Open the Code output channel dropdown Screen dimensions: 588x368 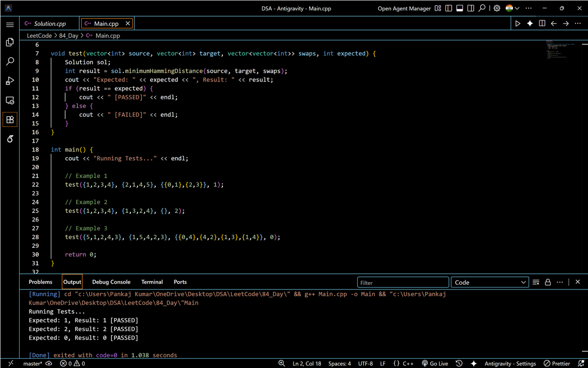pos(490,283)
